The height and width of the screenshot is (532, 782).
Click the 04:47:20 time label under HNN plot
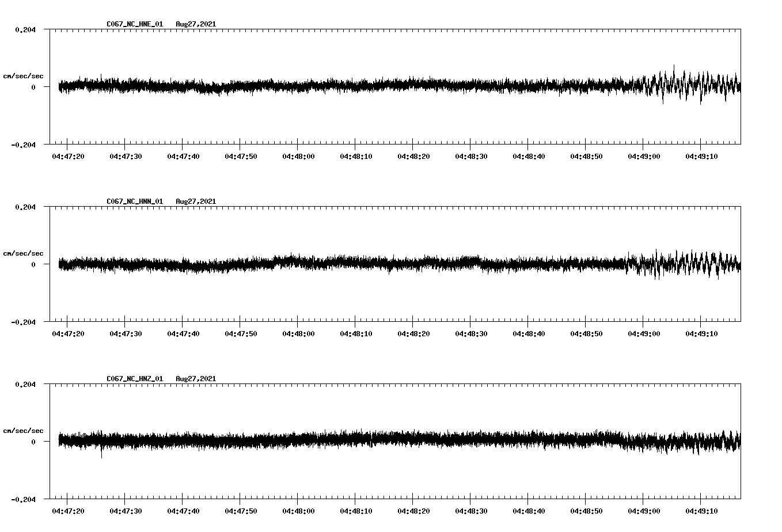68,333
